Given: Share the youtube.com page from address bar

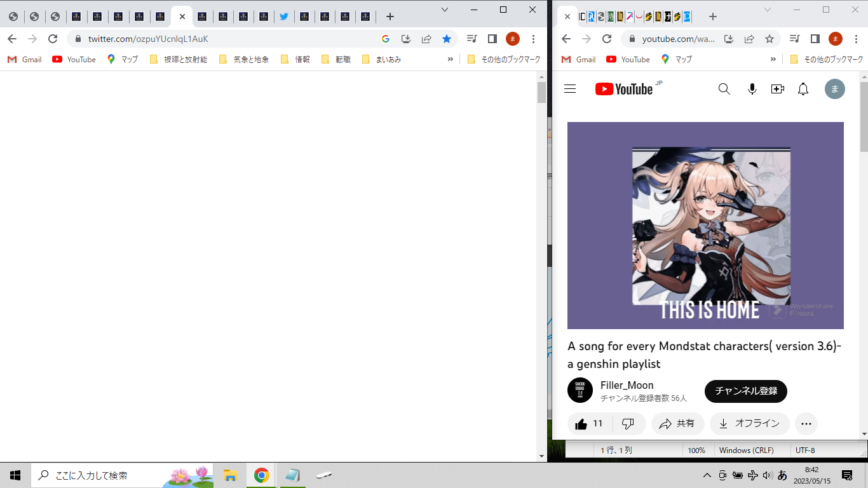Looking at the screenshot, I should tap(749, 39).
